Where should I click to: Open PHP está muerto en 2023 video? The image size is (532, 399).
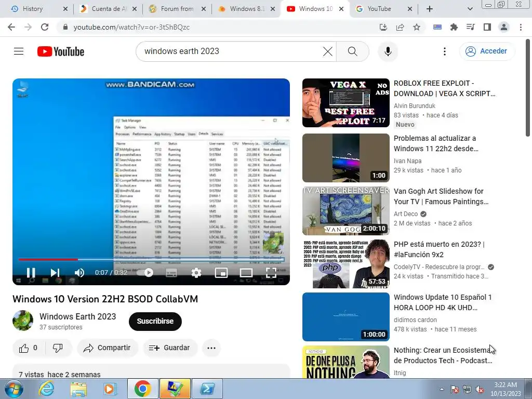[439, 249]
